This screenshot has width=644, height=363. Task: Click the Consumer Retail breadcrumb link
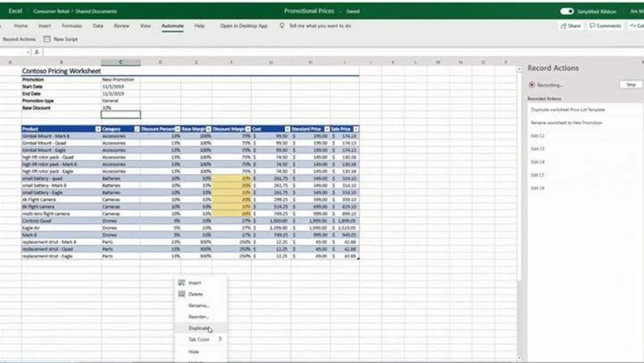(51, 11)
